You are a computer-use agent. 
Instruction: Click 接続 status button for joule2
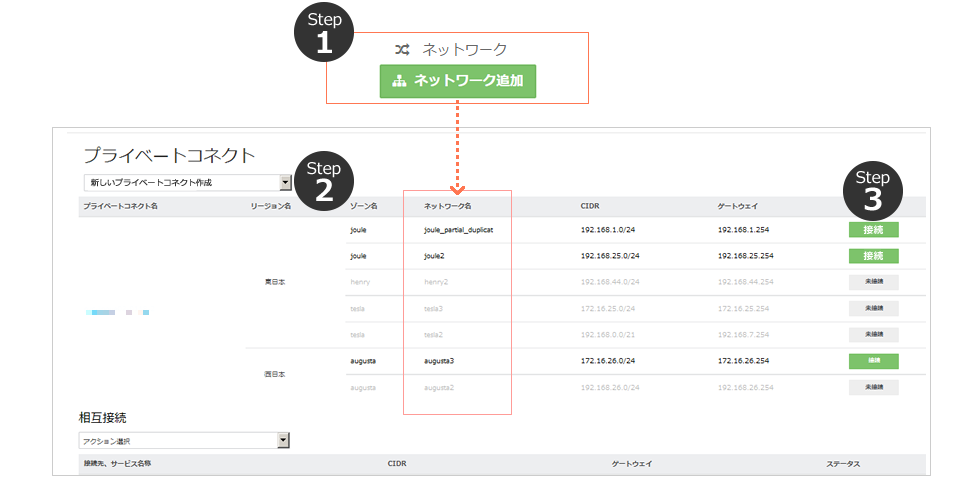(x=873, y=255)
